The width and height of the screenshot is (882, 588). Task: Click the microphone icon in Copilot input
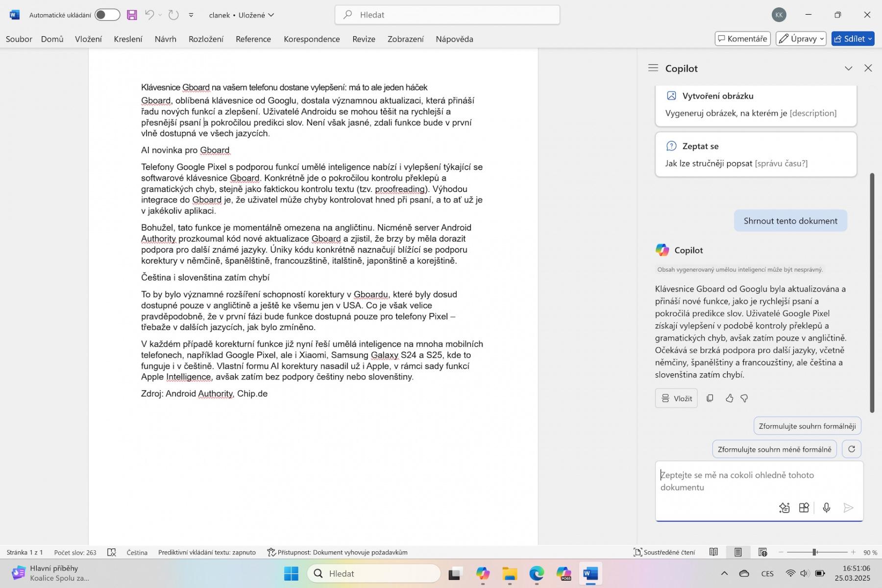[827, 508]
